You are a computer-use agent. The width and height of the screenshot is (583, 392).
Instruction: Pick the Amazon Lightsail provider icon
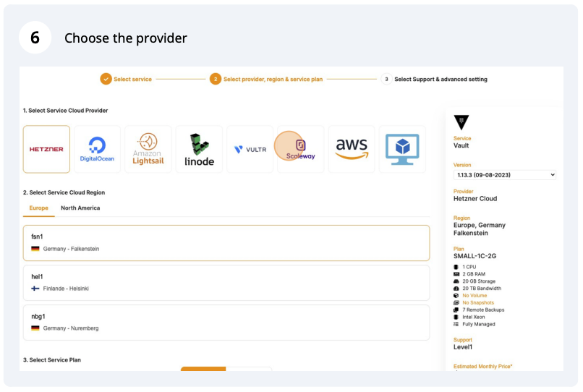148,149
